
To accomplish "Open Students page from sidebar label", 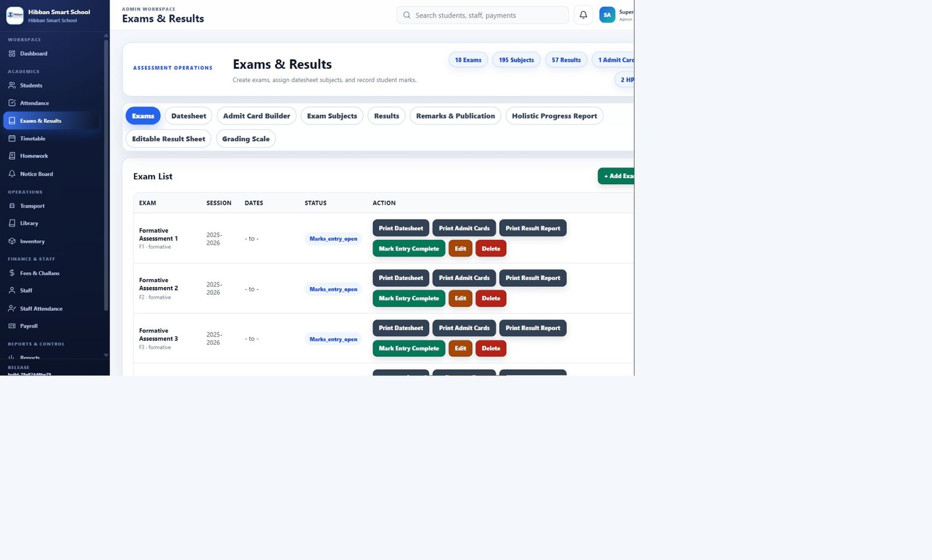I will [x=31, y=86].
